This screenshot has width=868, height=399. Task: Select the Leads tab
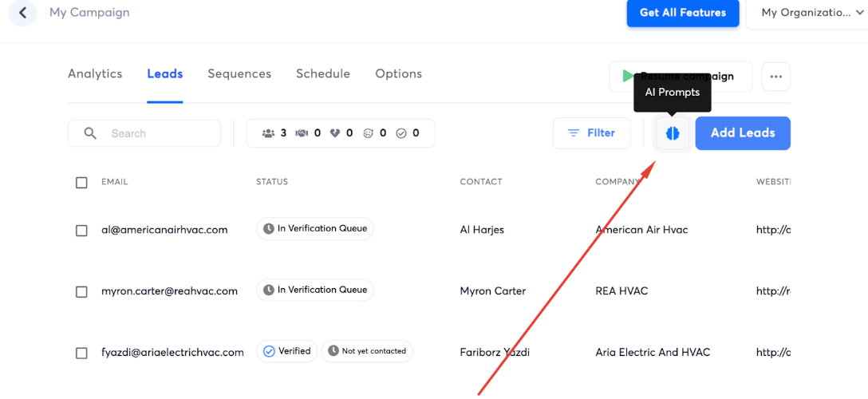(165, 73)
